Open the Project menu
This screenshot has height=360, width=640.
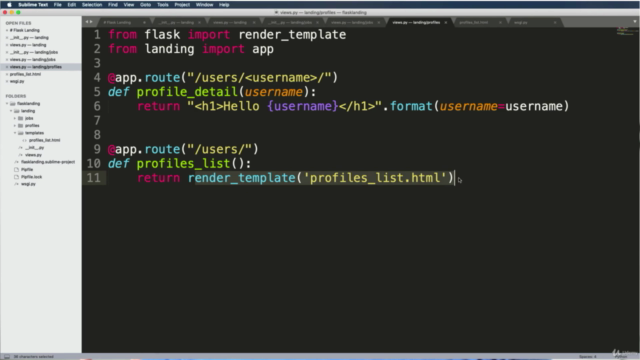[x=182, y=4]
